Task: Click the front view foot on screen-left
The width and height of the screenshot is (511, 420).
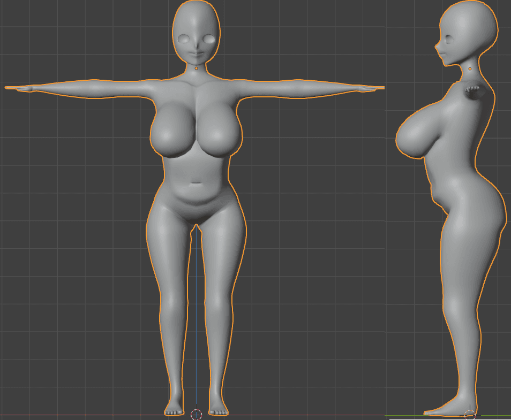Action: 174,410
